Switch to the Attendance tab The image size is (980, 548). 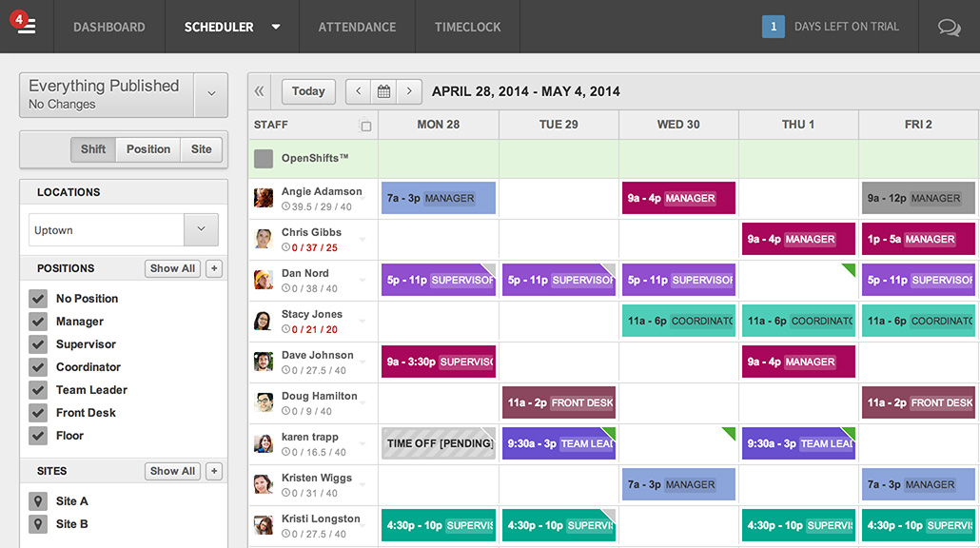357,27
